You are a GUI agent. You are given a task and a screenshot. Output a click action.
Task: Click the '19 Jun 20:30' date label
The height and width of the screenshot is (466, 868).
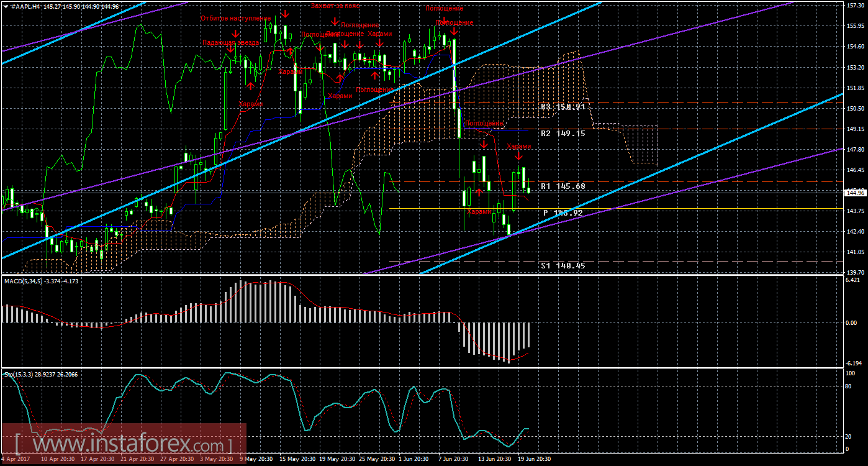[x=535, y=459]
